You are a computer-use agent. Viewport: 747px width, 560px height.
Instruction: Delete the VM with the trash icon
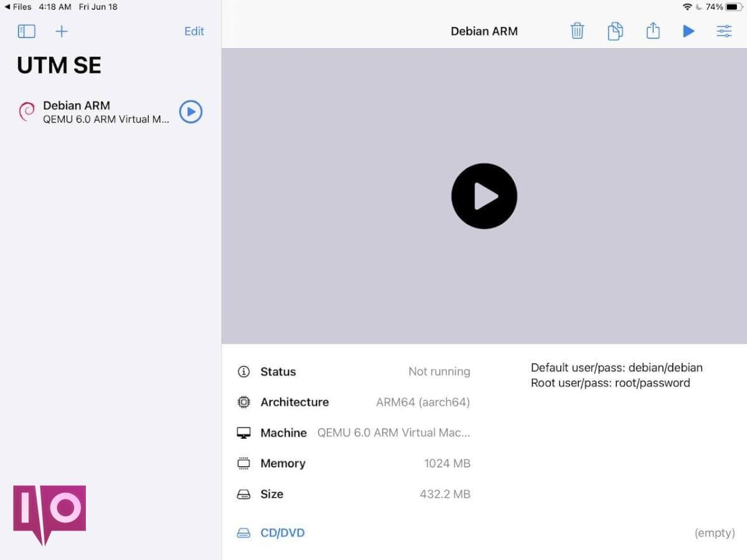pyautogui.click(x=577, y=30)
